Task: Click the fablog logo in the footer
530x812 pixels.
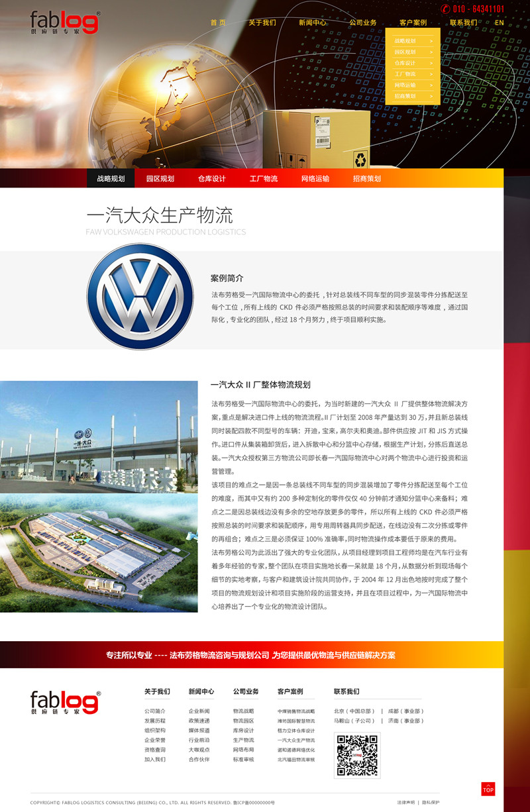Action: tap(65, 702)
